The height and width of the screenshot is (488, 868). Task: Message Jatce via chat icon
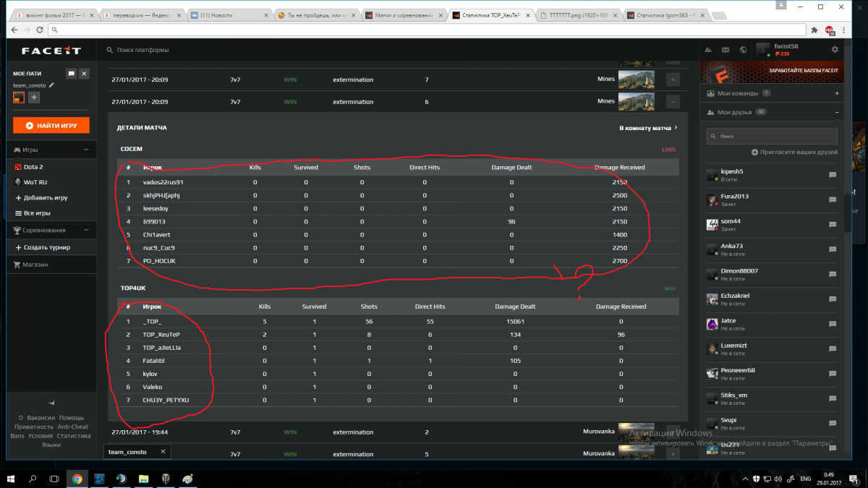pos(833,324)
